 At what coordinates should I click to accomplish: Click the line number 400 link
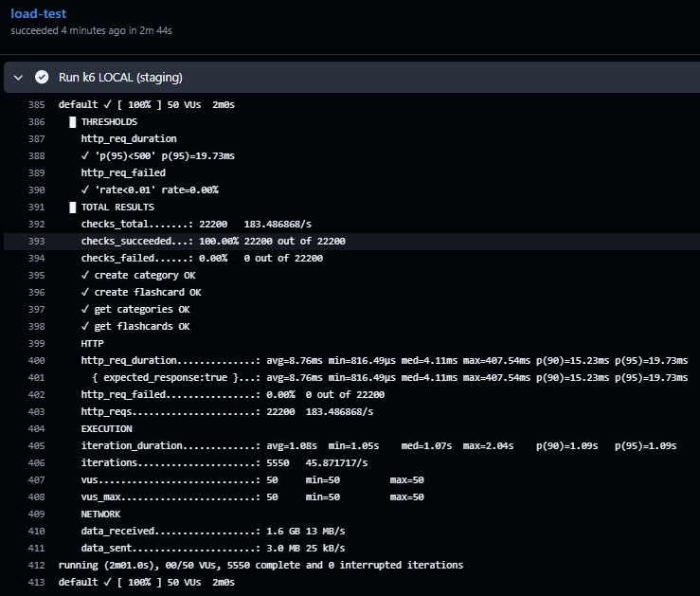pos(37,361)
